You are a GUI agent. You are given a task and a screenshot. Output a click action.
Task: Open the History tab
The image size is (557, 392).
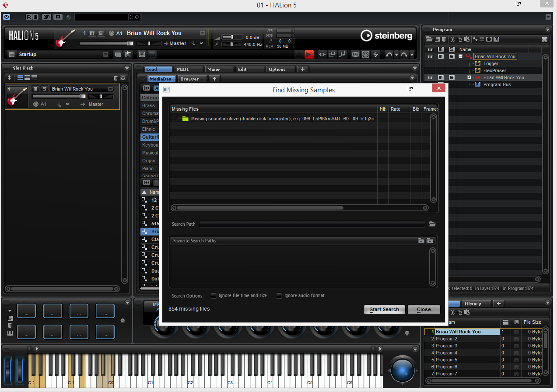point(476,304)
